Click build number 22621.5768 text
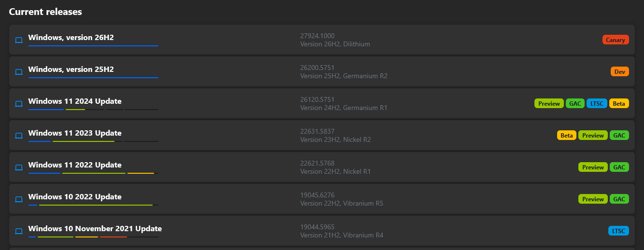 tap(317, 163)
